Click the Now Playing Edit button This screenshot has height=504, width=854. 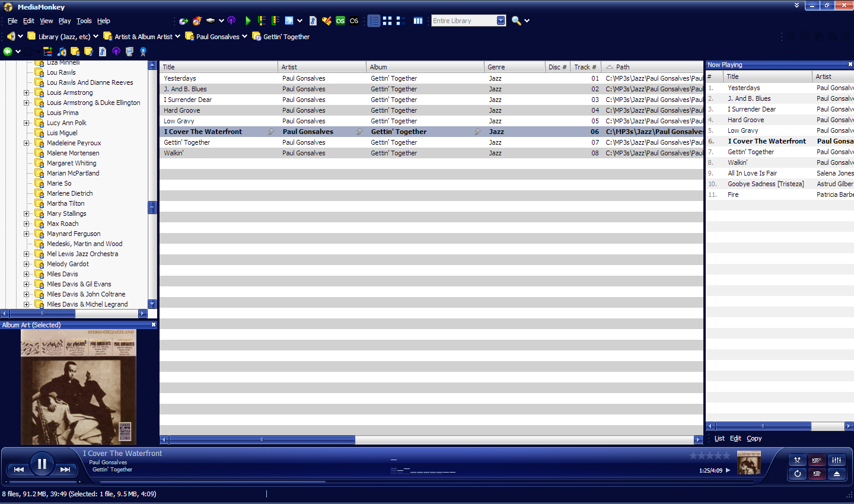tap(735, 438)
